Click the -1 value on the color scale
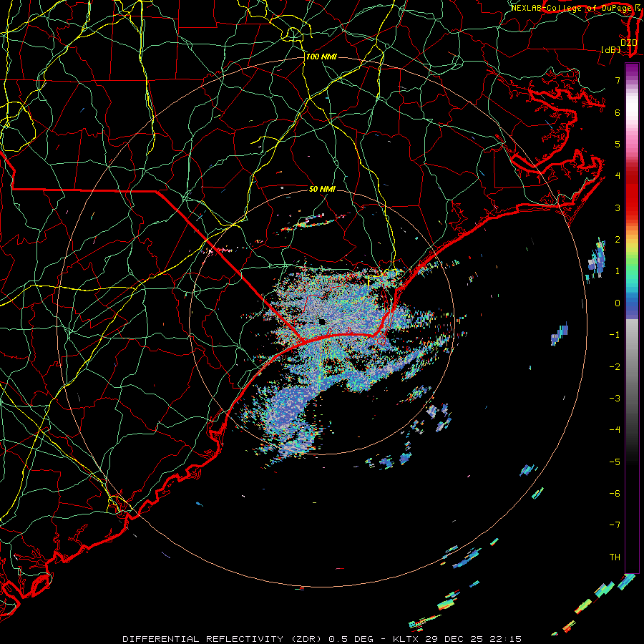 point(615,335)
